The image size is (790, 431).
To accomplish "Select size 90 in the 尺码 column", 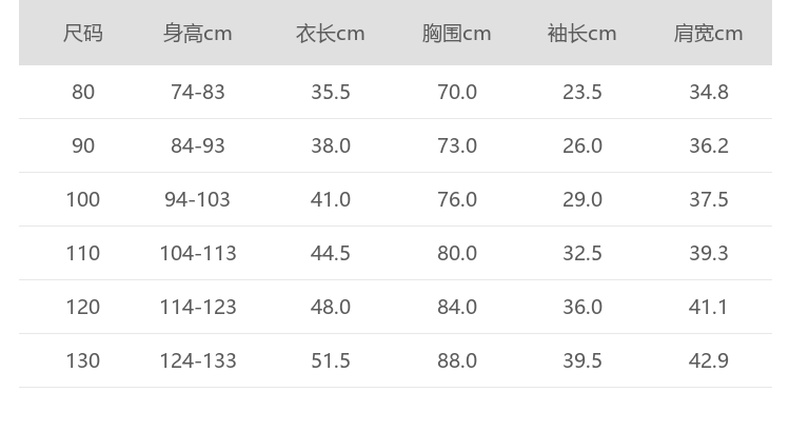I will (x=83, y=146).
